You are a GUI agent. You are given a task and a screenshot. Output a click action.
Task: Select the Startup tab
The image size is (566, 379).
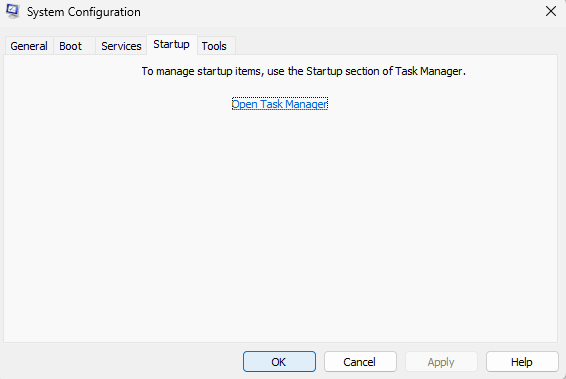pyautogui.click(x=171, y=44)
